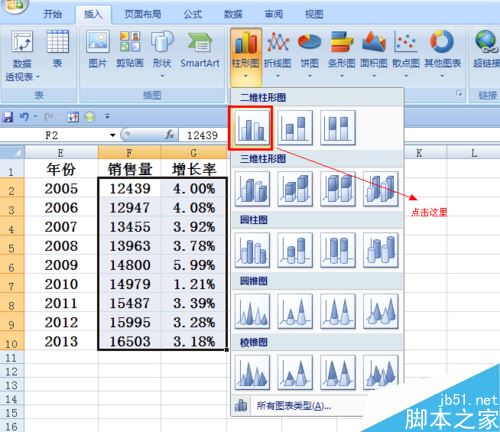Open the 数据透视表 pivot table button
500x432 pixels.
[22, 56]
